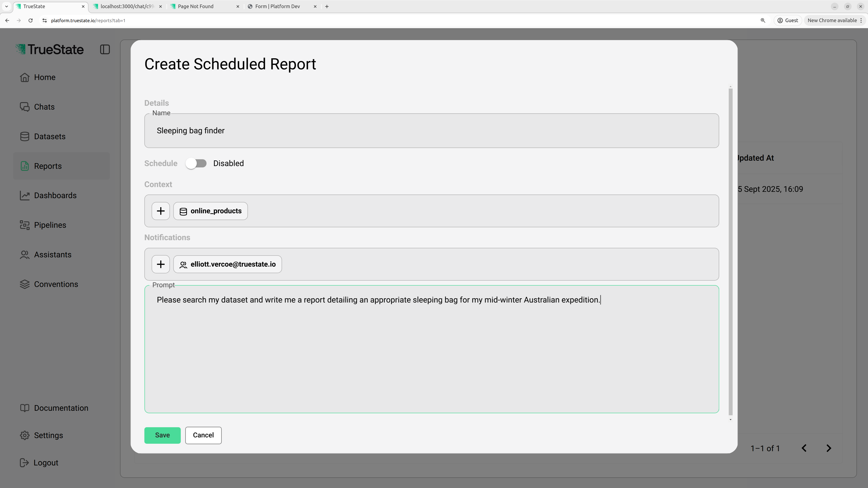The image size is (868, 488).
Task: Cancel the report creation dialog
Action: tap(203, 435)
